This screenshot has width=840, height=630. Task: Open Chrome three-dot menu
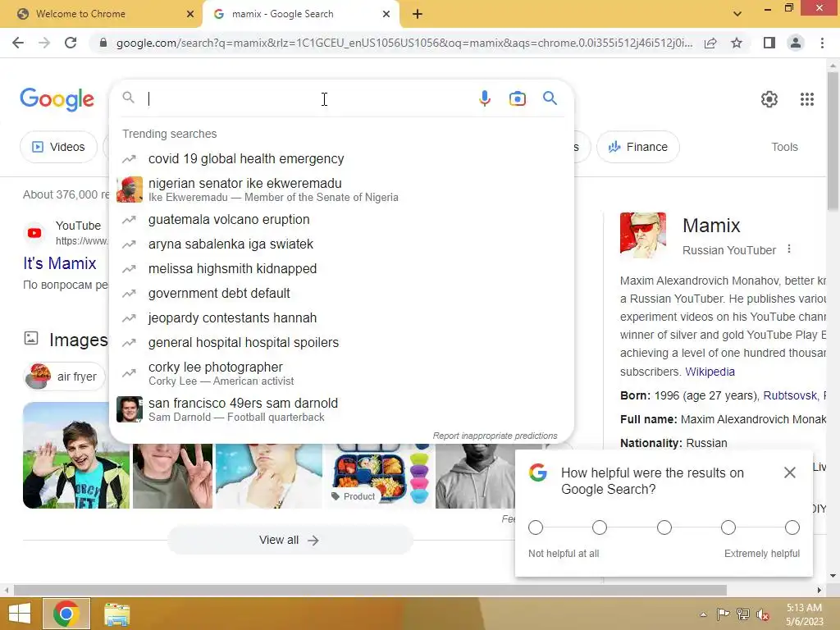[822, 43]
